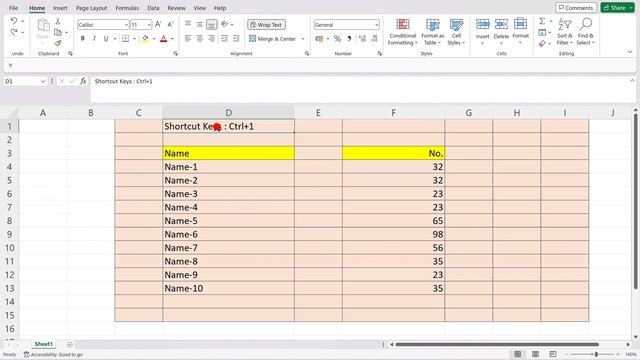The width and height of the screenshot is (640, 360).
Task: Switch to the Page Layout tab
Action: click(91, 8)
